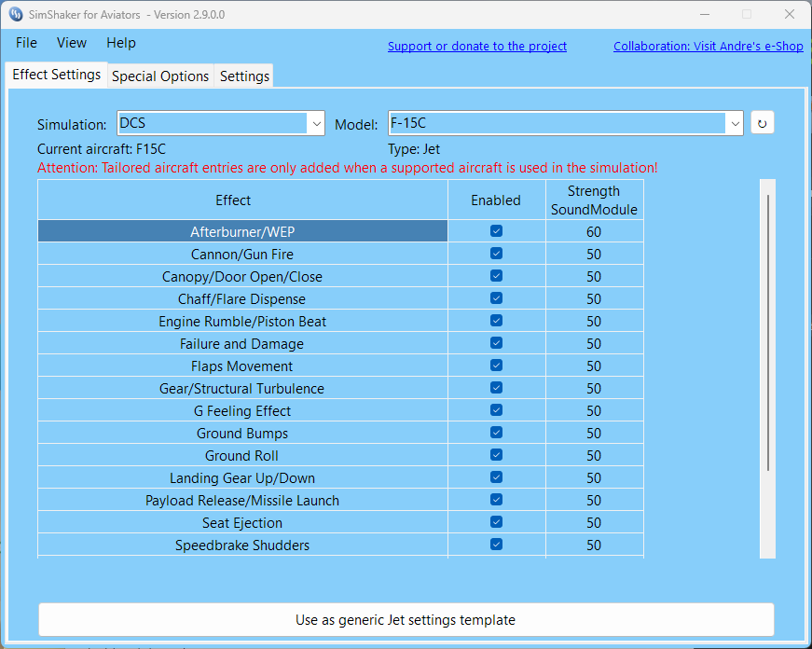This screenshot has width=812, height=649.
Task: Disable Canopy/Door Open/Close effect checkbox
Action: [496, 276]
